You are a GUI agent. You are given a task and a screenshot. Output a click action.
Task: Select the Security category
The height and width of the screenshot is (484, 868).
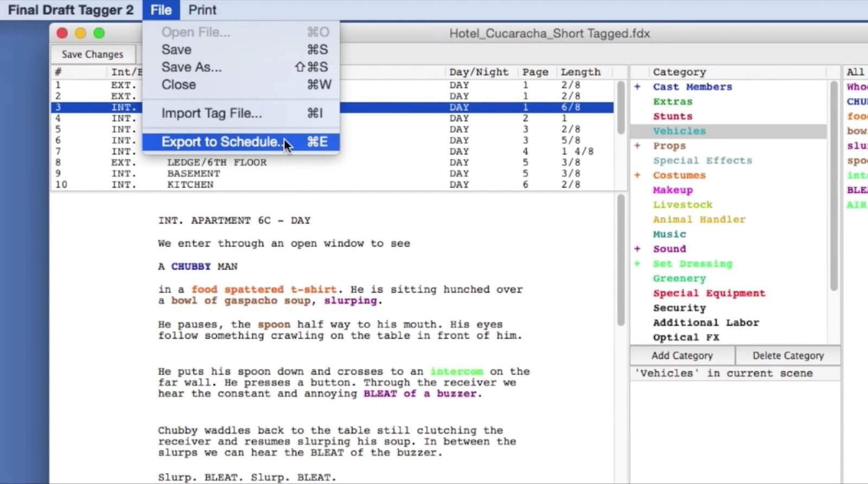(679, 307)
